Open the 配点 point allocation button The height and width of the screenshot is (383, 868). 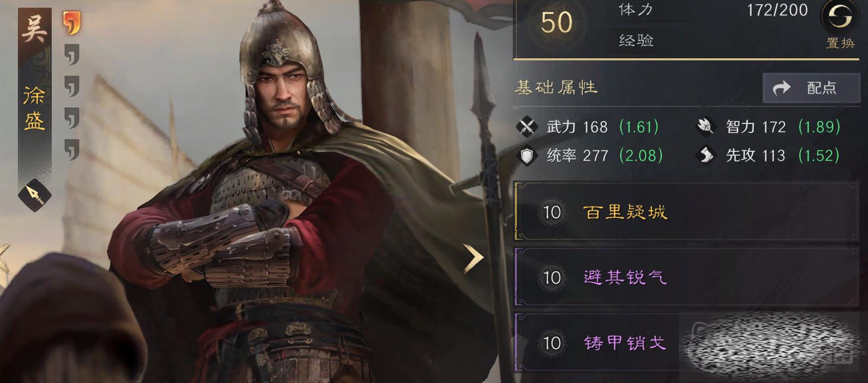pos(811,88)
